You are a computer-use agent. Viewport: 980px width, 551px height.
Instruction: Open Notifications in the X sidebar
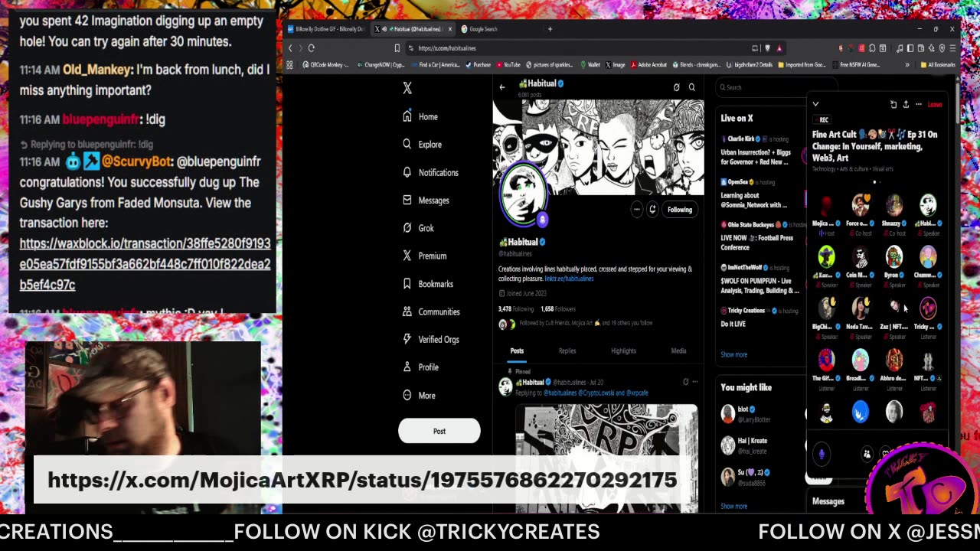[x=430, y=172]
